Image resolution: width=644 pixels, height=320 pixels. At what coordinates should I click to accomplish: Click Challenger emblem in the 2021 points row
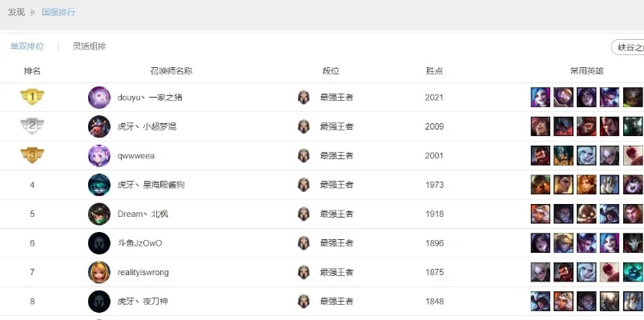click(304, 98)
